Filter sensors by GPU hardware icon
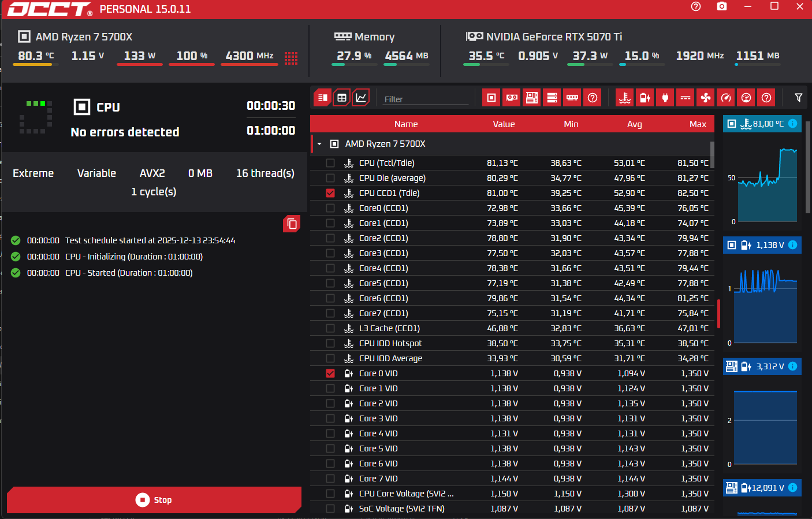812x519 pixels. pyautogui.click(x=512, y=98)
